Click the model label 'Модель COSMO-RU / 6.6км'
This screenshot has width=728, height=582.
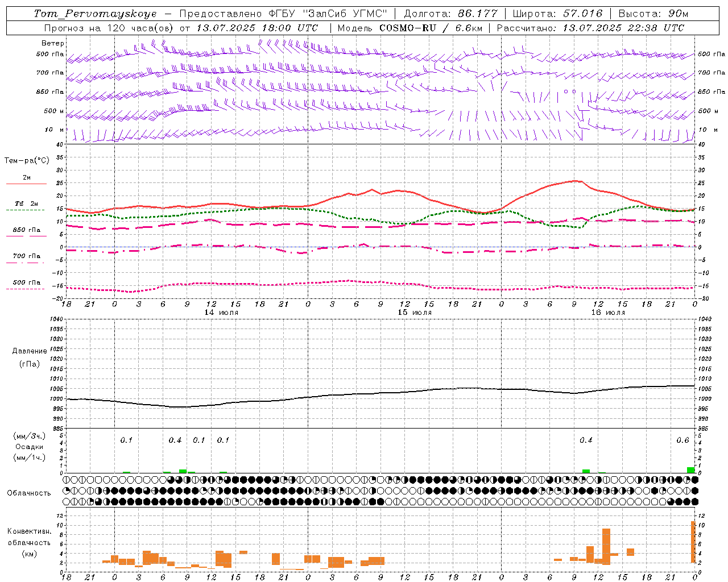(x=410, y=28)
